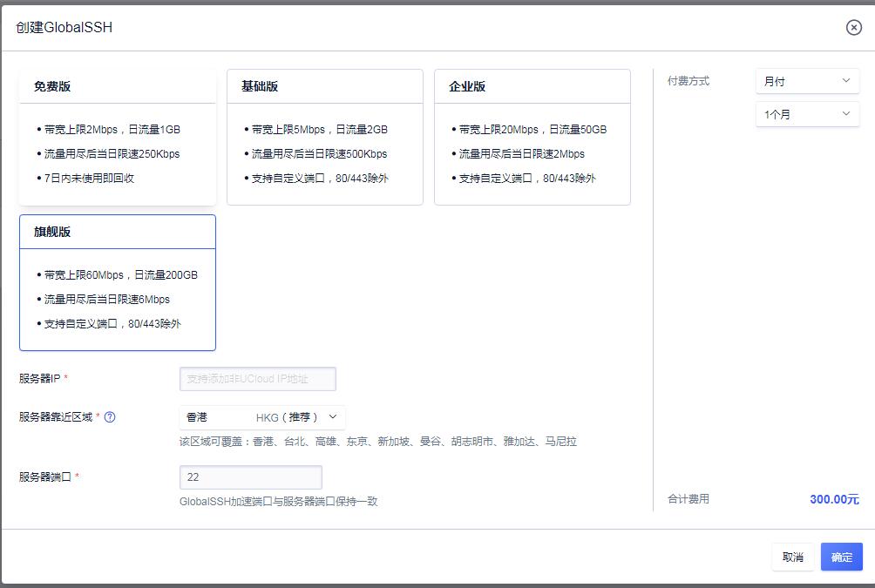Expand the 香港 HKG region dropdown
Screen dimensions: 875x588
(262, 417)
